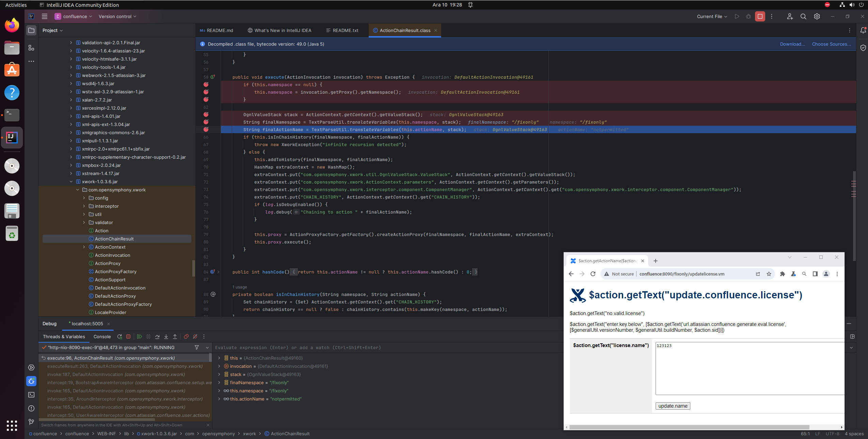868x439 pixels.
Task: Click the Download... sources link
Action: tap(792, 44)
